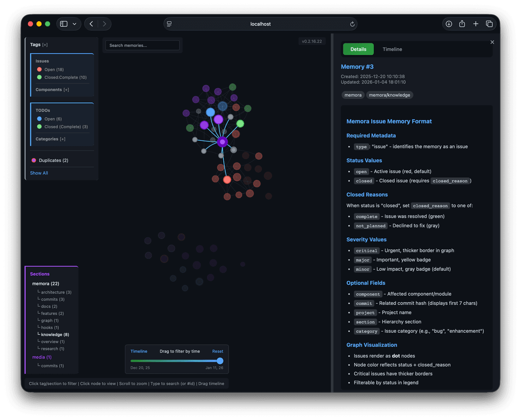Viewport: 521px width, 420px height.
Task: Filter by TODOs Open (6)
Action: [x=49, y=119]
